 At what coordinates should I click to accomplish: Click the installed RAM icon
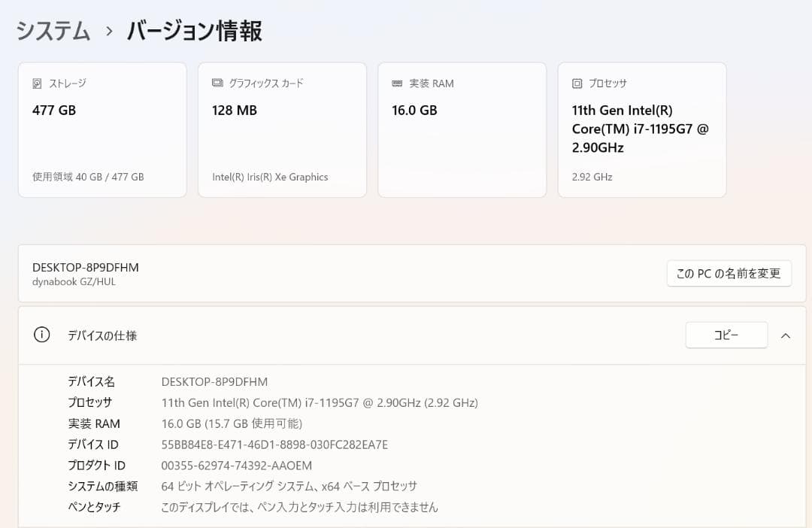click(397, 83)
